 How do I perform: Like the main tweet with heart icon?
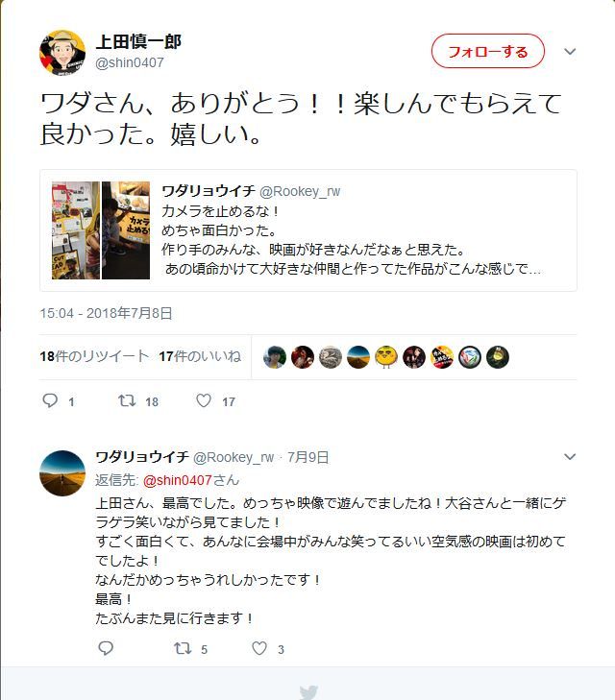click(204, 400)
